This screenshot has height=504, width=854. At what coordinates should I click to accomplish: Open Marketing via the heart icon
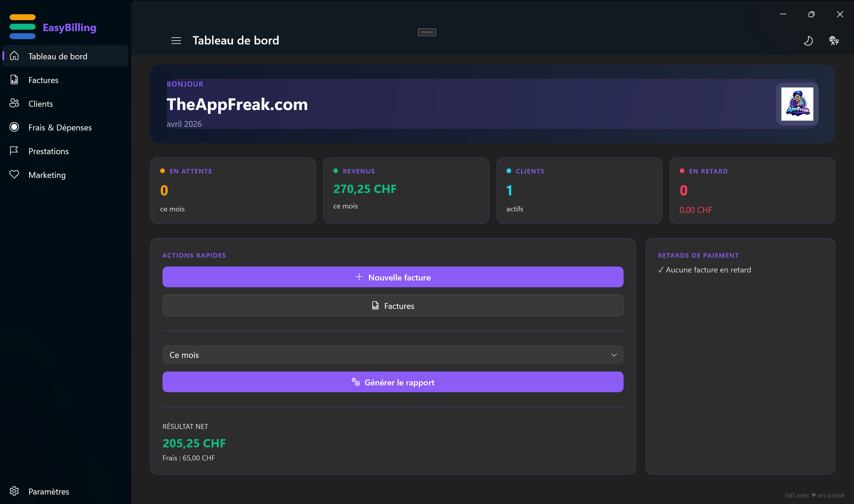click(14, 175)
